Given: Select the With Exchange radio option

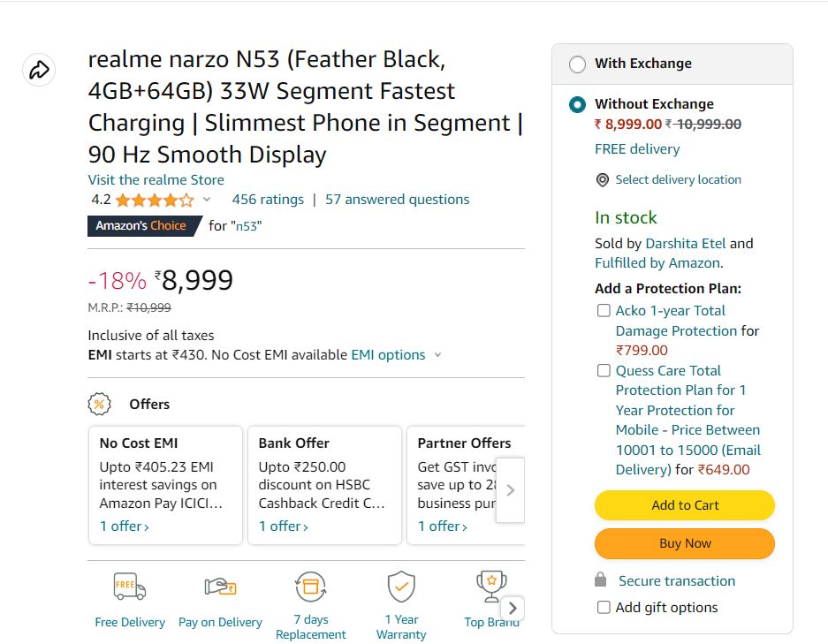Looking at the screenshot, I should click(x=577, y=64).
